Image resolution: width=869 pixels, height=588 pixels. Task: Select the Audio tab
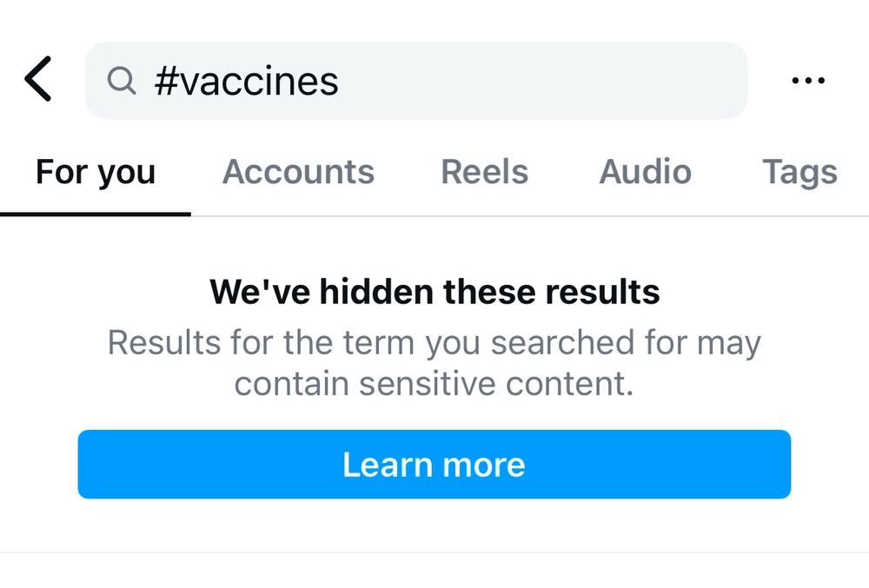(x=645, y=172)
